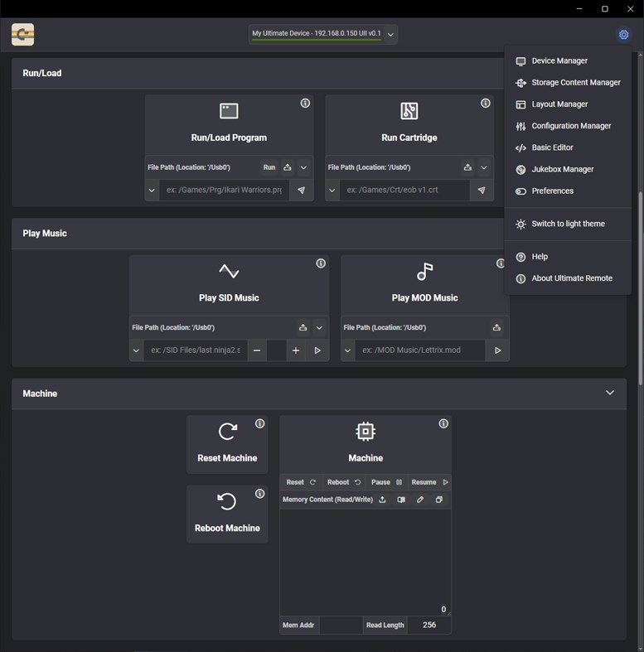Click the memory content text area
Screen dimensions: 644x652
[x=366, y=563]
